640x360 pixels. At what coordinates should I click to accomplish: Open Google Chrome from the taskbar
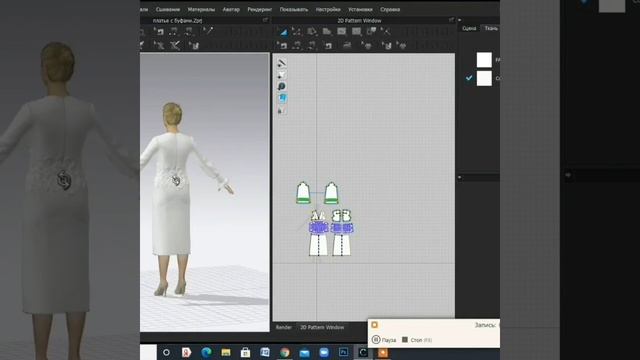point(285,352)
